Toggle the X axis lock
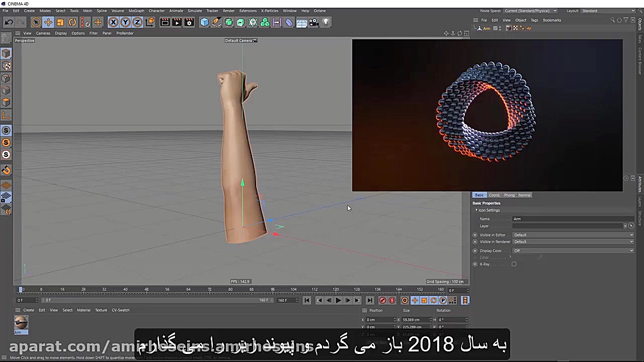Screen dimensions: 644x362 click(113, 22)
